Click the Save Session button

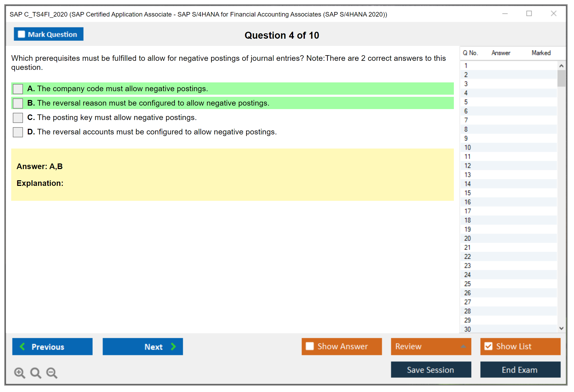[431, 370]
